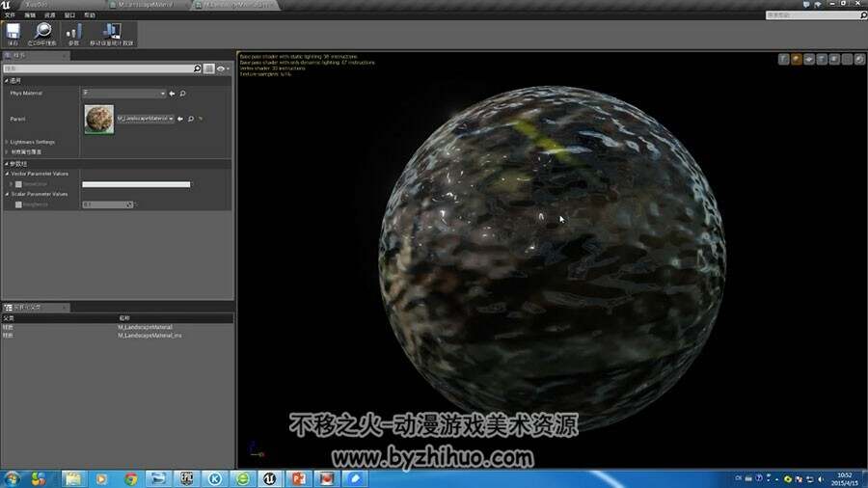This screenshot has width=868, height=488.
Task: Open mobile device stats (移动设备统计数据)
Action: 112,34
